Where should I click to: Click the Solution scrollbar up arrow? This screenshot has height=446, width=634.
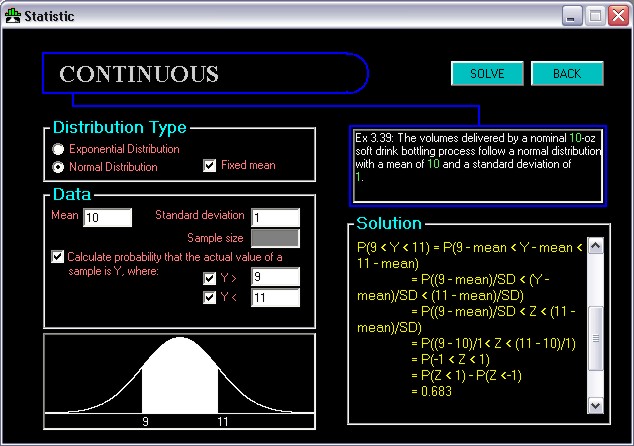596,246
